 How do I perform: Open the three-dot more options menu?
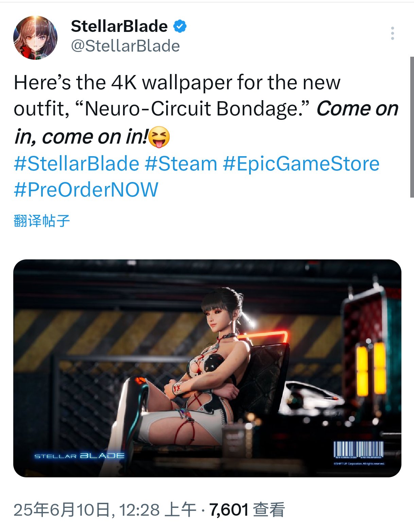[392, 33]
